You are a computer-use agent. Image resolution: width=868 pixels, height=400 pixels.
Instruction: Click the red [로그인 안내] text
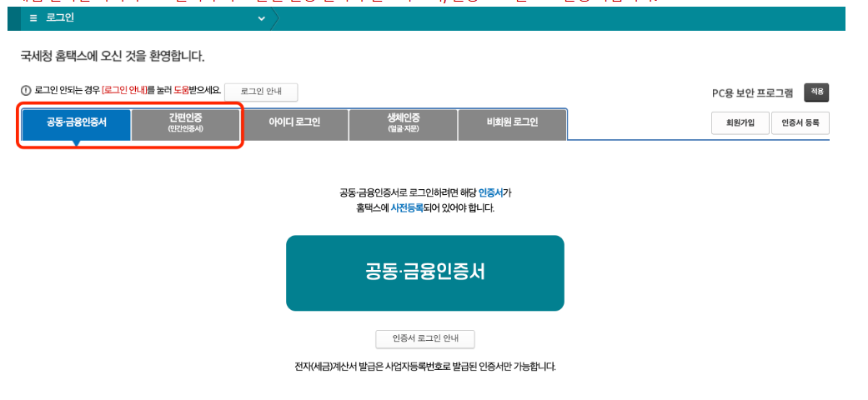124,92
